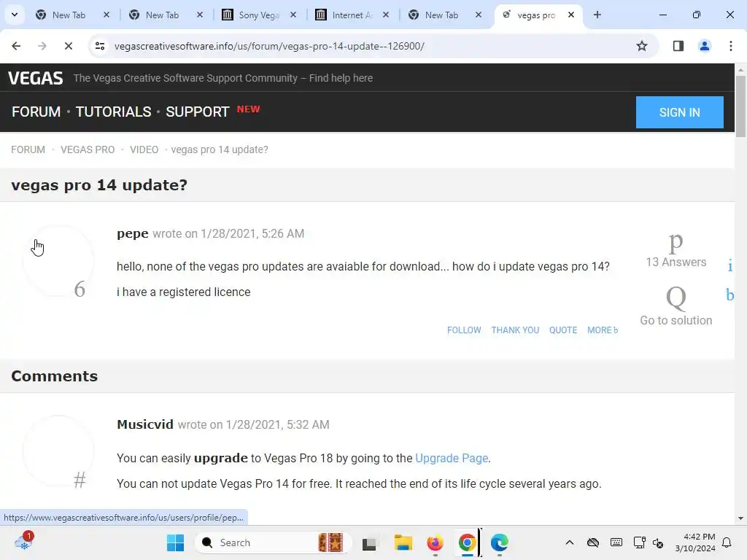Viewport: 747px width, 560px height.
Task: Jump to the 13 Answers section
Action: click(676, 251)
